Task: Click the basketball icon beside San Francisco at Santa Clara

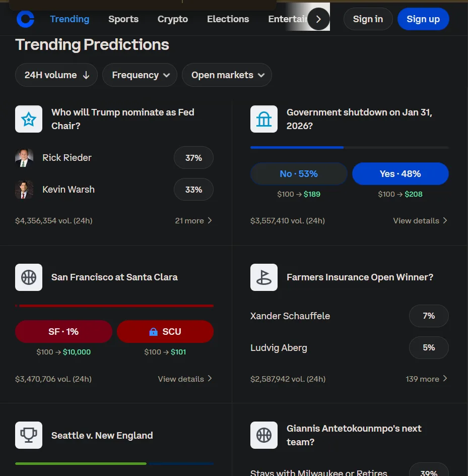Action: pos(28,277)
